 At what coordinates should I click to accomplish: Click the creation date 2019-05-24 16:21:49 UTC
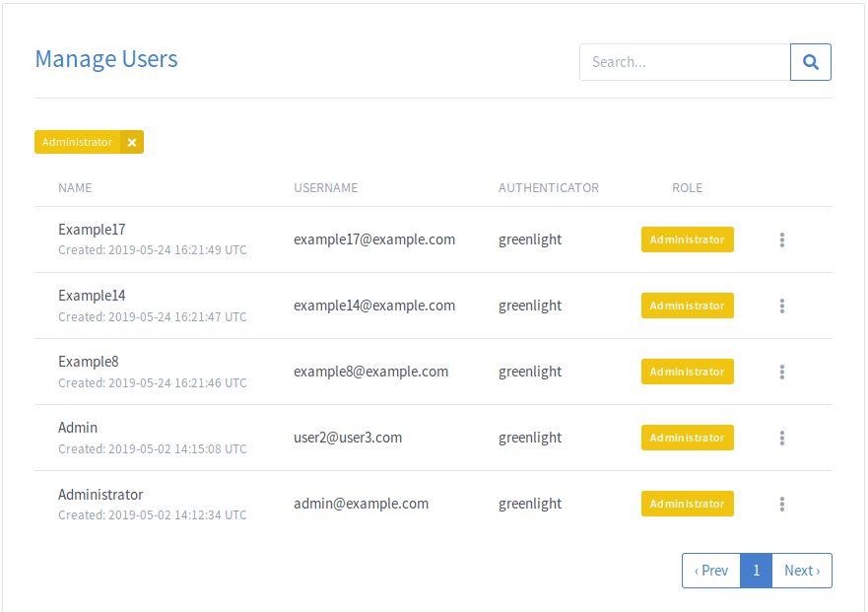[x=177, y=250]
